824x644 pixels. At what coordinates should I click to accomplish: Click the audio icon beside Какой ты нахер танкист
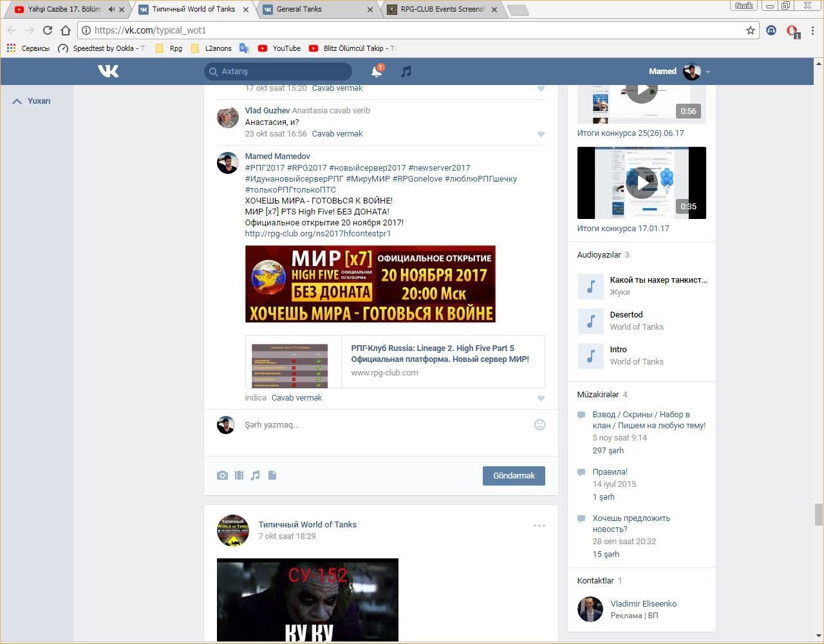click(590, 286)
